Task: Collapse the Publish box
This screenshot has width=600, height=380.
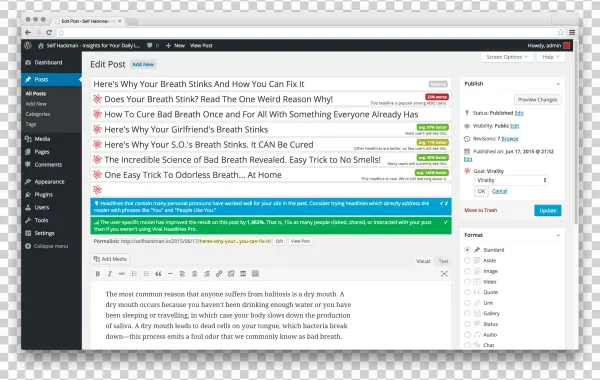Action: pyautogui.click(x=558, y=84)
